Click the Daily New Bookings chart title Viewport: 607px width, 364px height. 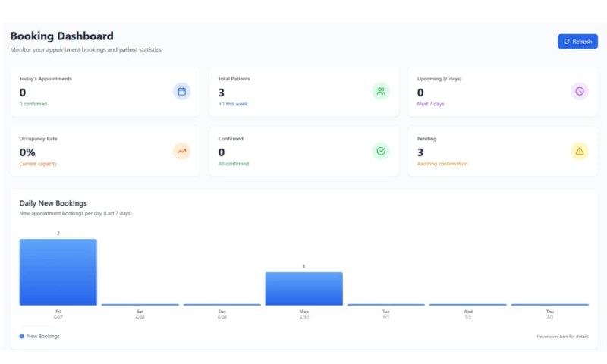pyautogui.click(x=53, y=203)
